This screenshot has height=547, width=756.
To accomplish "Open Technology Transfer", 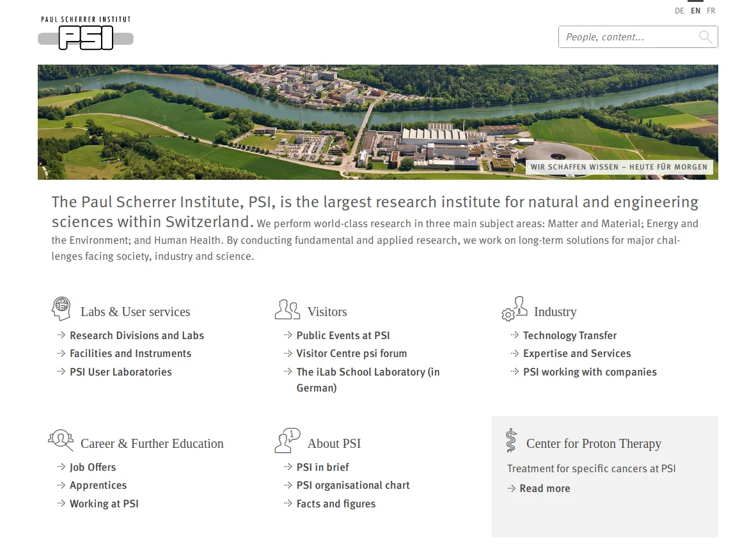I will tap(570, 335).
